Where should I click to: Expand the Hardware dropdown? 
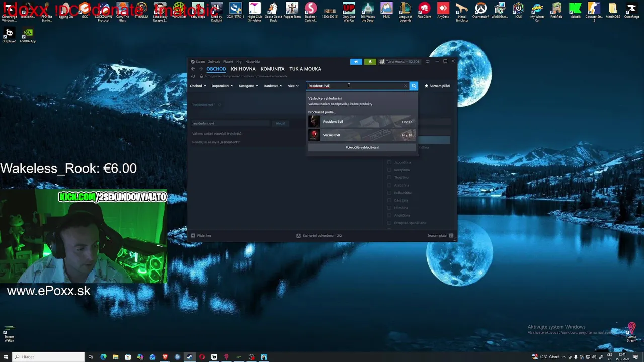pyautogui.click(x=273, y=86)
